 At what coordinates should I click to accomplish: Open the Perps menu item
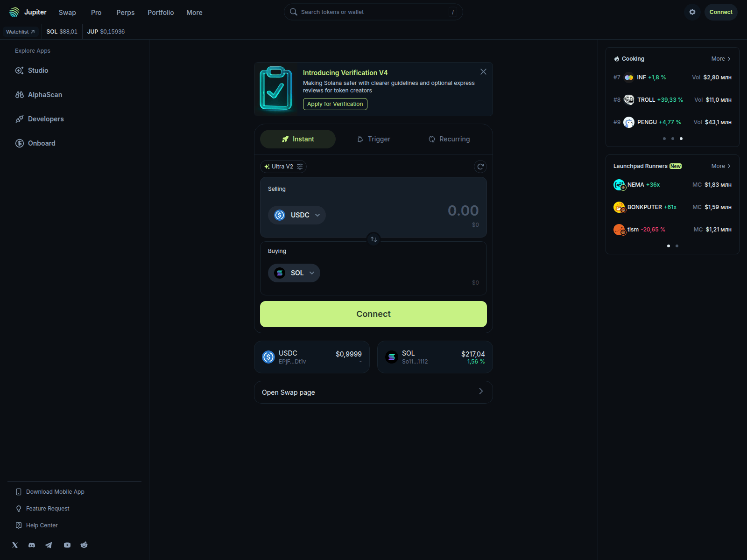point(125,13)
